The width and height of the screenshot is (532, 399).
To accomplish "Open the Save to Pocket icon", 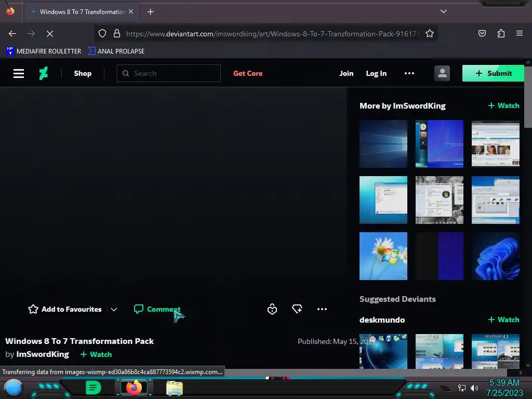I will (x=482, y=33).
